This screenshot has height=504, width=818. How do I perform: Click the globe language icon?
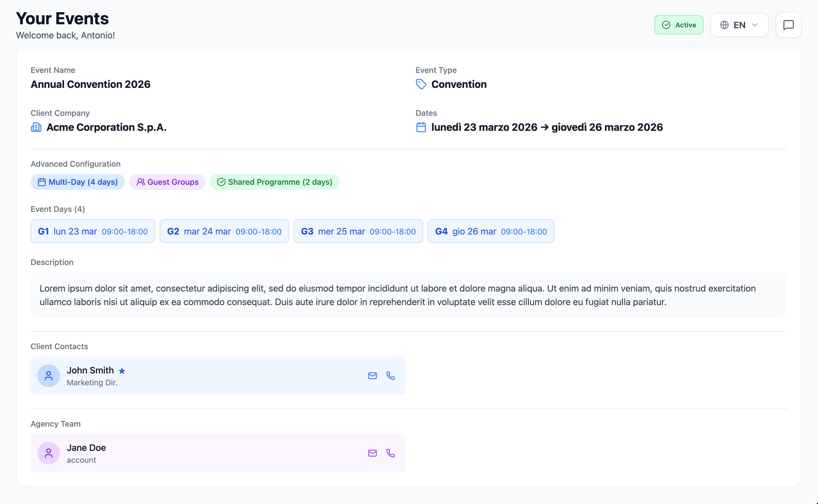pos(724,25)
